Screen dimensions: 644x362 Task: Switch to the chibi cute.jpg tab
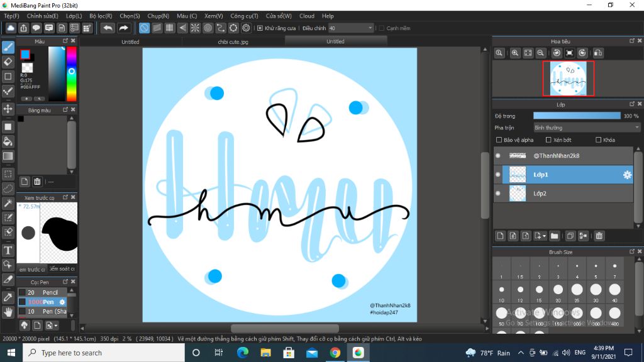(x=233, y=42)
